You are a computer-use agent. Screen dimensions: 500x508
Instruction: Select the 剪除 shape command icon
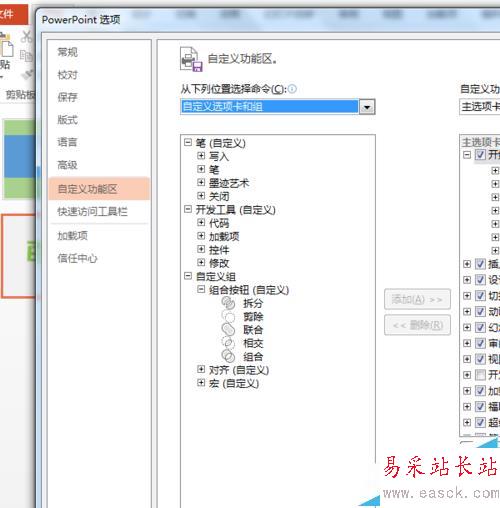(228, 316)
